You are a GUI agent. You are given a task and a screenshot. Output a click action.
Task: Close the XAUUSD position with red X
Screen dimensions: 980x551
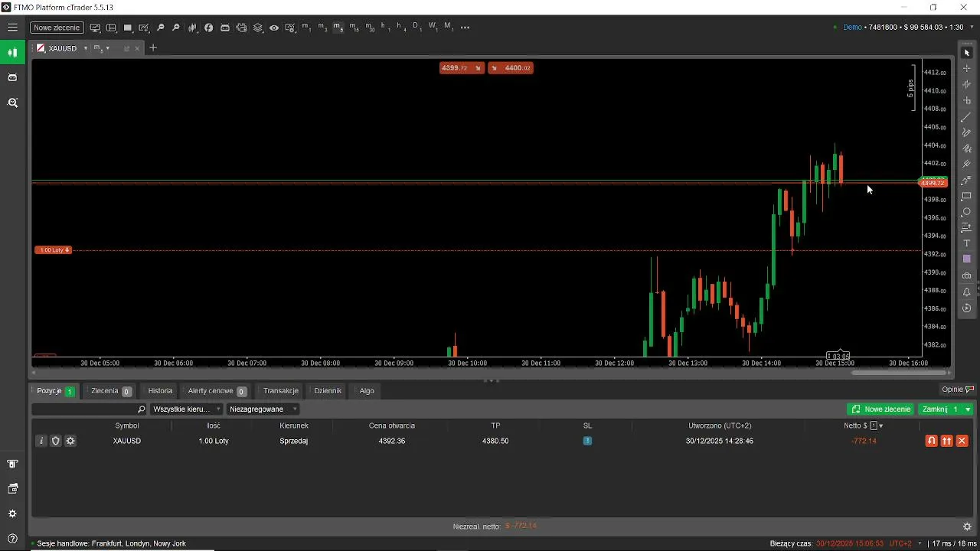click(x=962, y=441)
